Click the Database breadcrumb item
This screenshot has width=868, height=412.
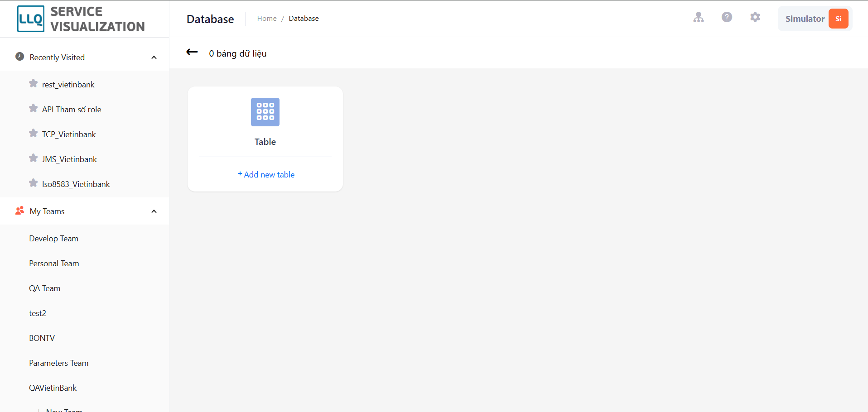click(x=304, y=19)
